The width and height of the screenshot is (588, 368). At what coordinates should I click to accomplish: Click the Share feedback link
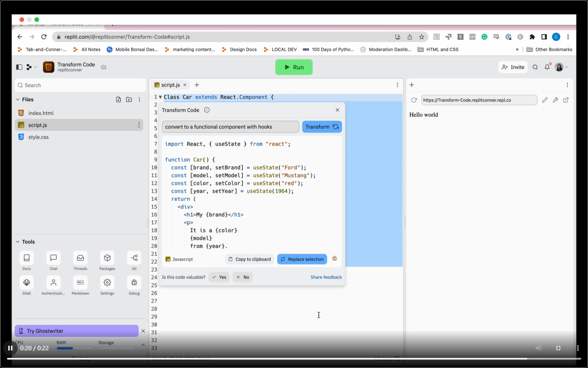click(x=326, y=277)
